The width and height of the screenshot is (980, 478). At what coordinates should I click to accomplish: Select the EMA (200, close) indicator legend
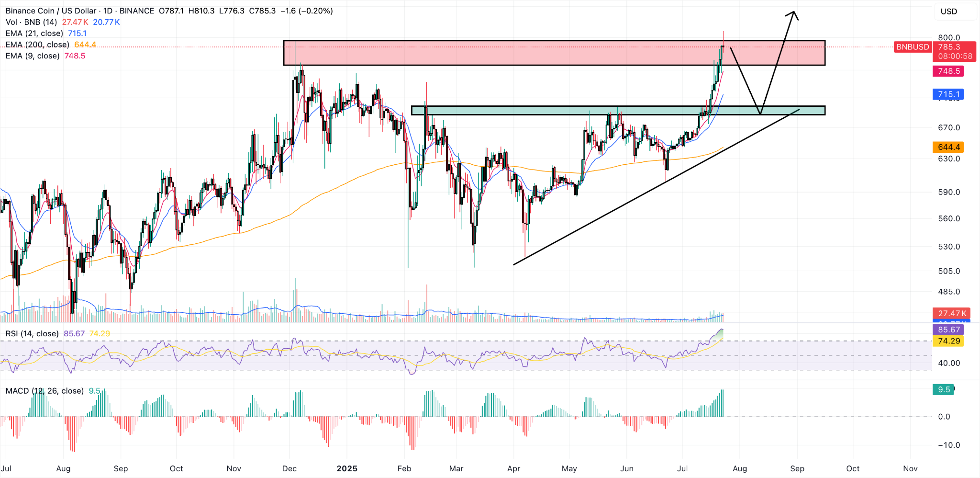click(37, 45)
